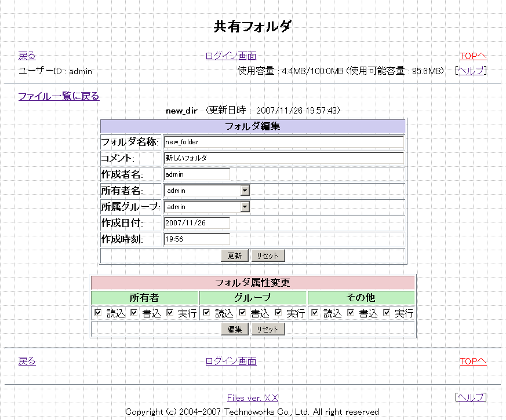This screenshot has width=506, height=420.
Task: Go back via ファイル一覧に戻る link
Action: click(x=59, y=96)
